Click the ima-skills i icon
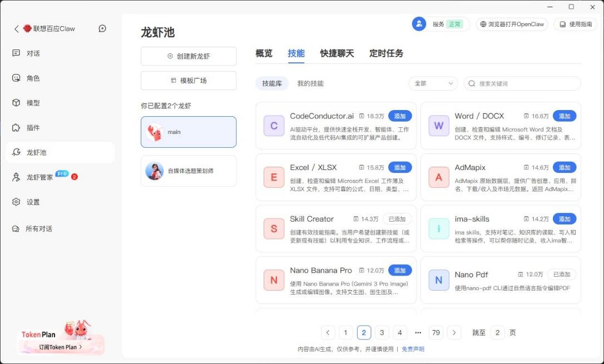 [x=439, y=228]
